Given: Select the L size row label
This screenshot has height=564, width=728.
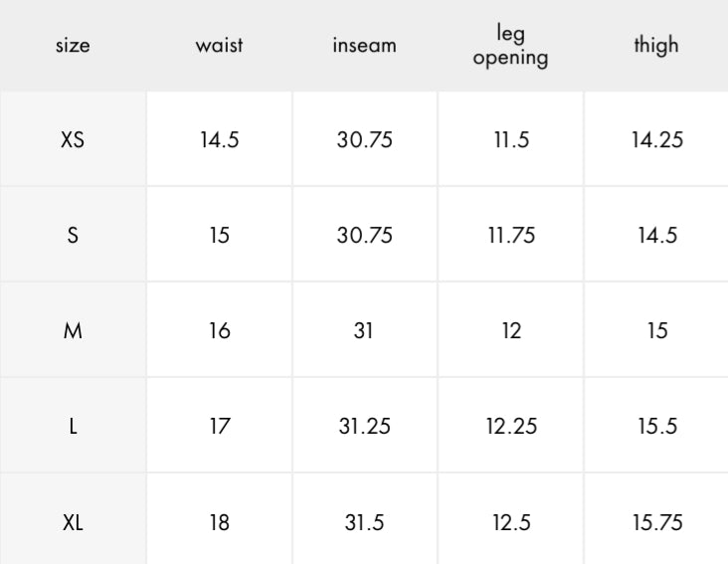Looking at the screenshot, I should pos(73,429).
